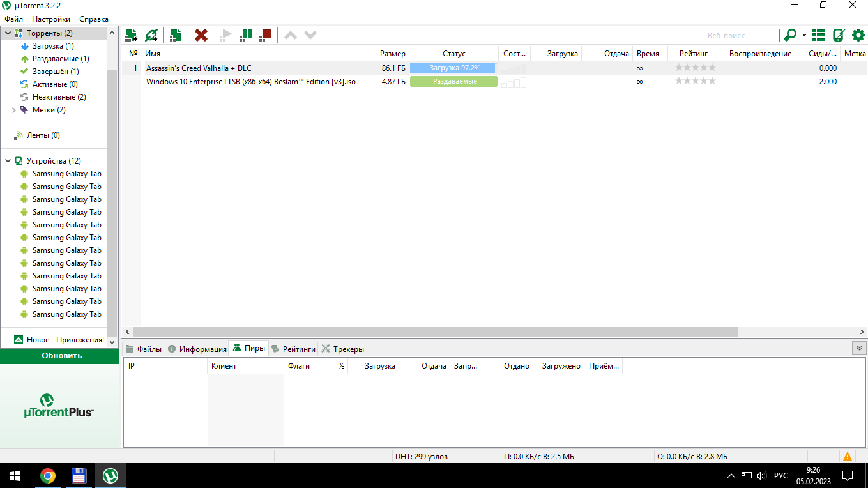Rate Assassin's Creed torrent using its stars
868x488 pixels.
[x=696, y=68]
